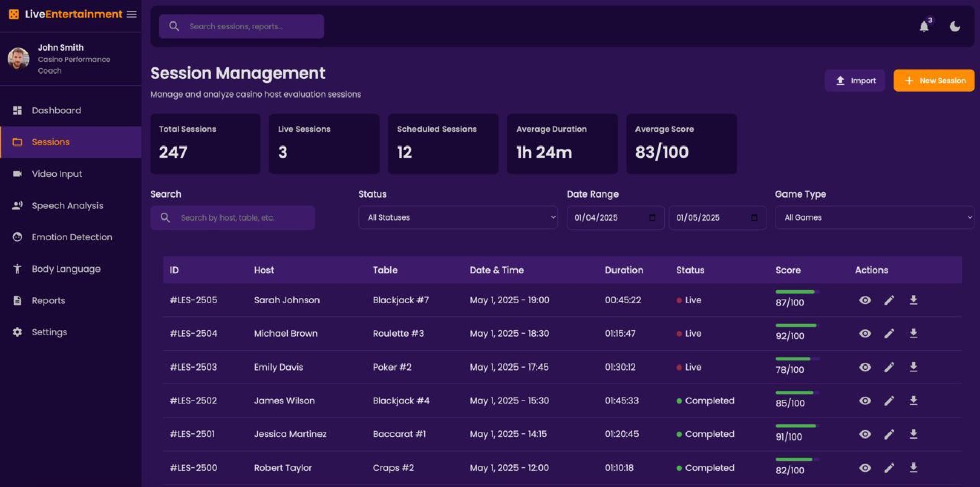Switch to the Reports section
The width and height of the screenshot is (980, 487).
48,300
